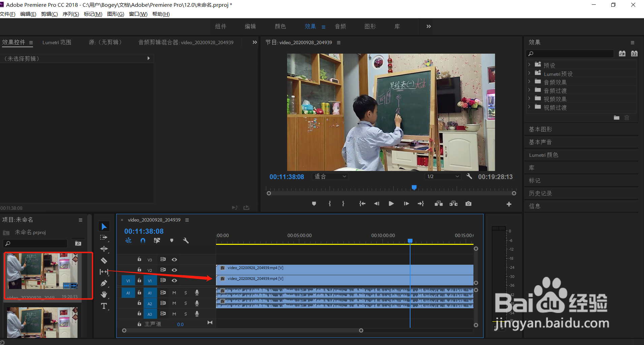Click the Extract button

pyautogui.click(x=454, y=204)
